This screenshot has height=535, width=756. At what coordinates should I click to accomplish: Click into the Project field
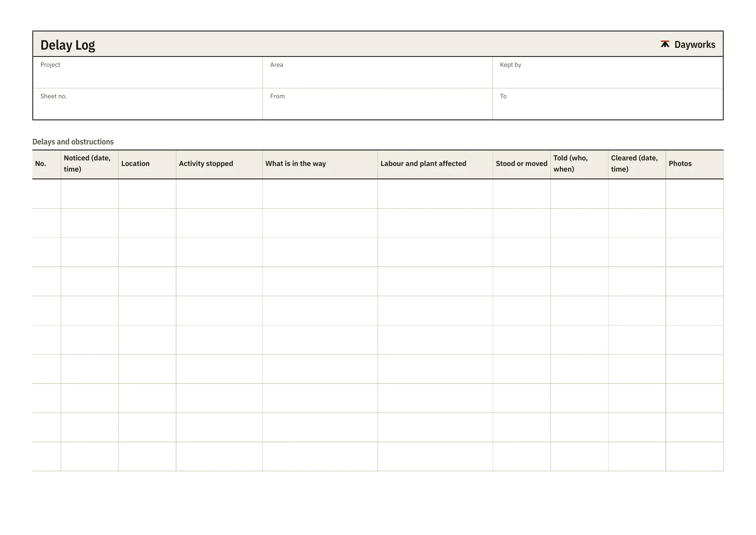coord(148,72)
